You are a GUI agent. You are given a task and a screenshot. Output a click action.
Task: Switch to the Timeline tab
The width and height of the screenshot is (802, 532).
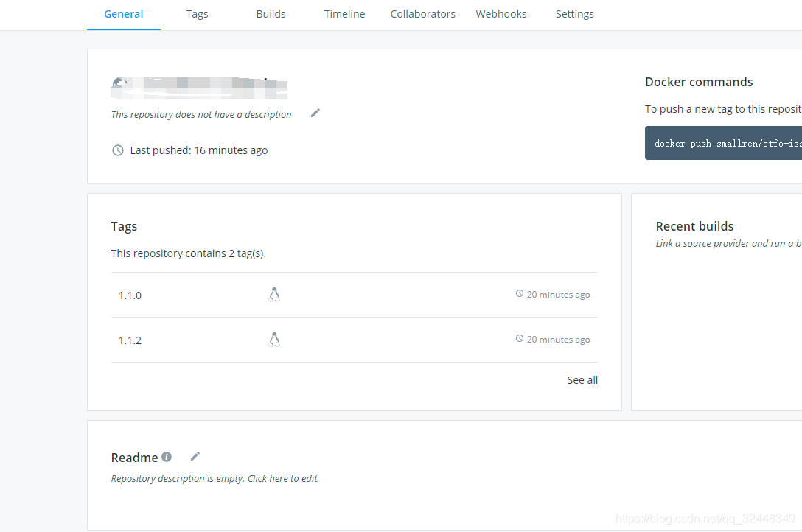[x=344, y=13]
